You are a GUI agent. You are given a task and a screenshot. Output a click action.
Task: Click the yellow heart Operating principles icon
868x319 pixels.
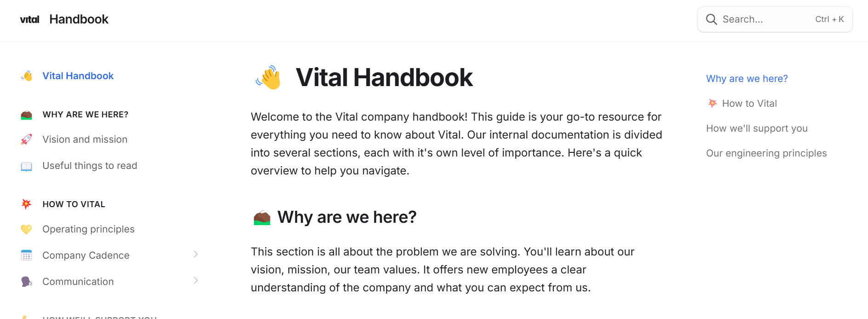[27, 229]
